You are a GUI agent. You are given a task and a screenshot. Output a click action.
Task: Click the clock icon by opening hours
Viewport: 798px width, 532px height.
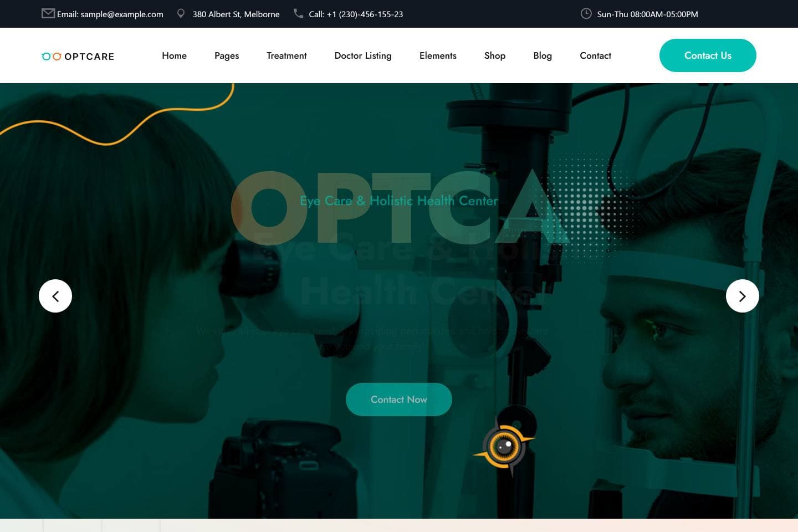pyautogui.click(x=586, y=13)
